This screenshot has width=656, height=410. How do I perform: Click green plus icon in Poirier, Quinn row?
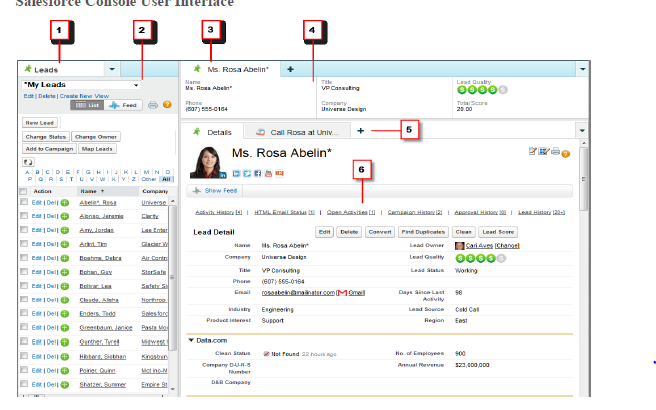(x=65, y=371)
